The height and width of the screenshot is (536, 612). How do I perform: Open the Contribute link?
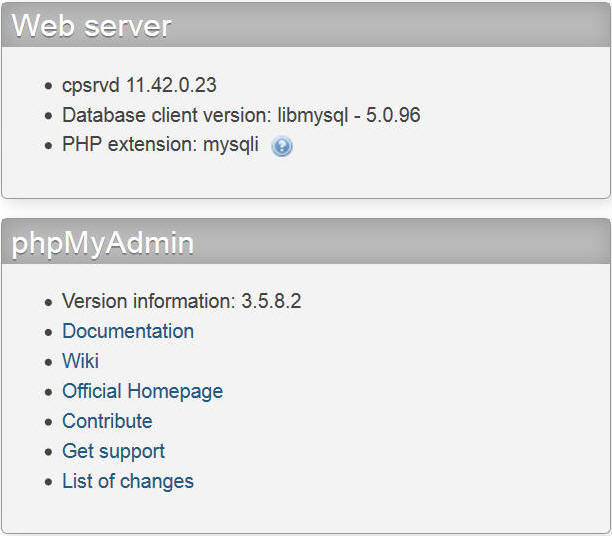107,421
